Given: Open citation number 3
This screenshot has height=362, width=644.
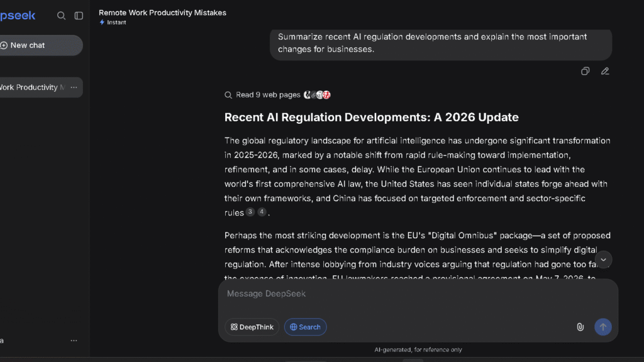Looking at the screenshot, I should click(250, 212).
